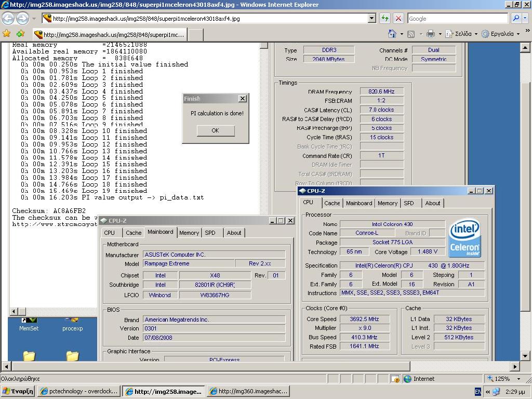
Task: Click the BIOS Date 07/08/2008 field
Action: (x=214, y=338)
